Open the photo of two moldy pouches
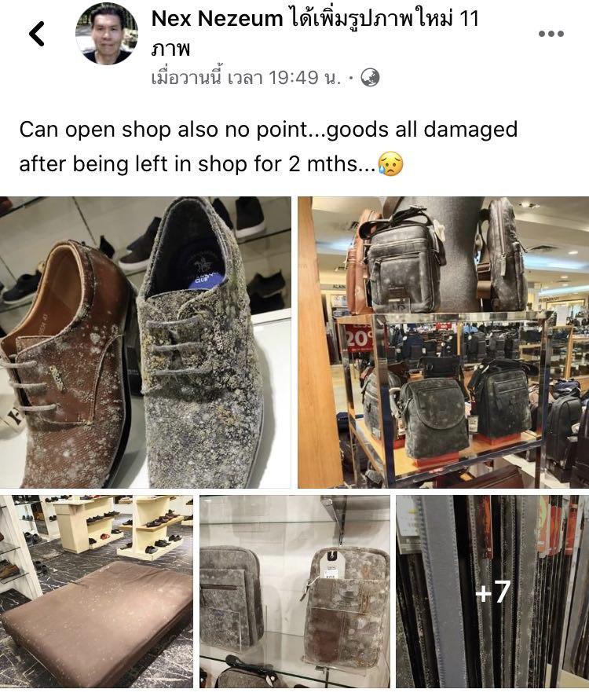Screen dimensions: 589x700 click(295, 592)
